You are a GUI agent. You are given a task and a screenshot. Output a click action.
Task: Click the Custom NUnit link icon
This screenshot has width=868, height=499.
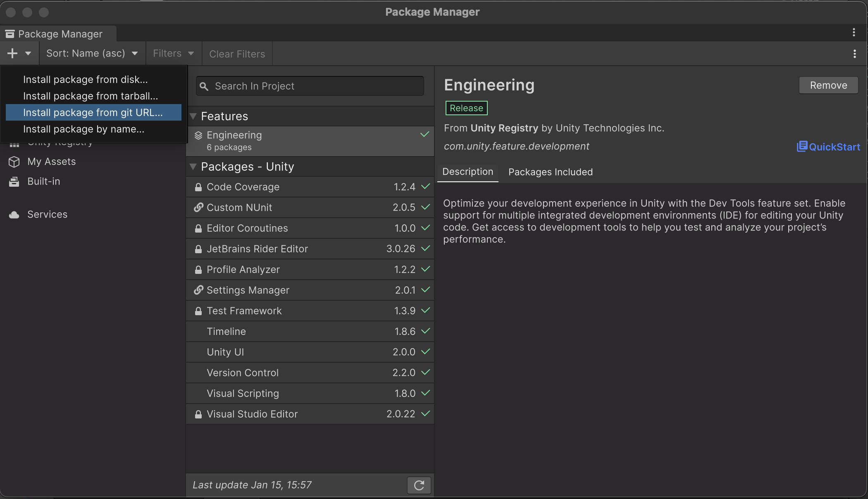click(x=198, y=207)
